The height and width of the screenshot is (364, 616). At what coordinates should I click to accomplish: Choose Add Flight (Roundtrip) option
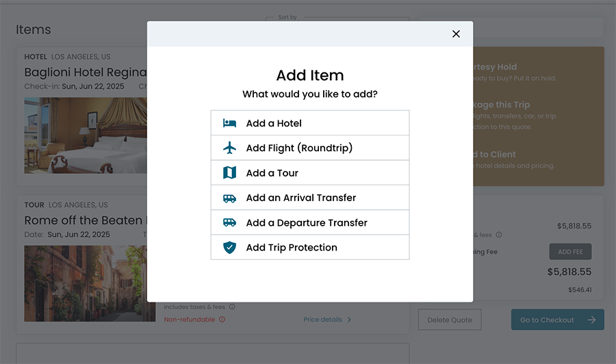click(299, 148)
